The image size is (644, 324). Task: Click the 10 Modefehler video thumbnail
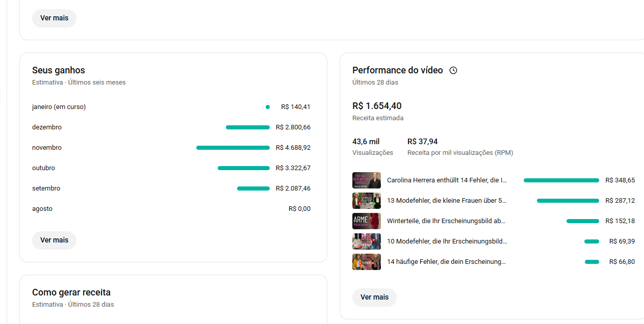[366, 241]
